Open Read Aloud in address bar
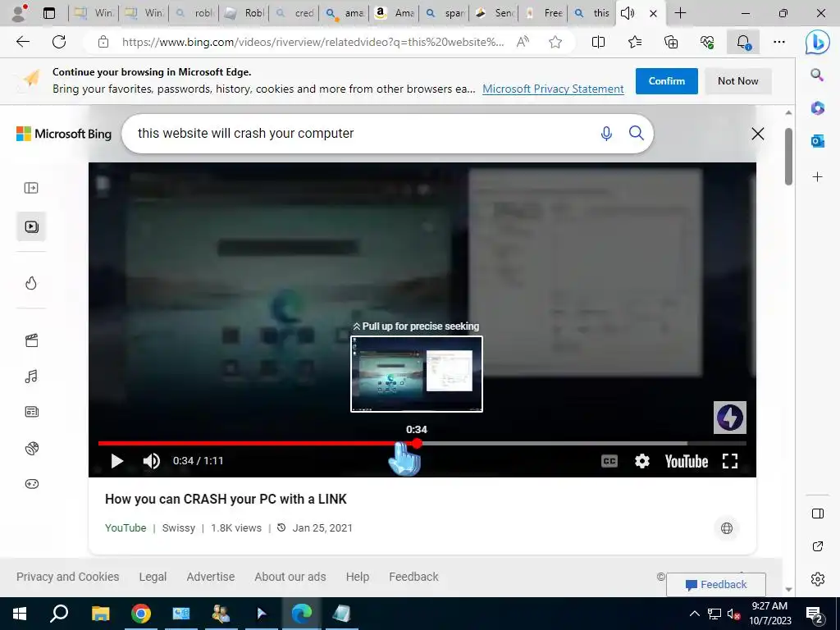Image resolution: width=840 pixels, height=630 pixels. (x=523, y=42)
